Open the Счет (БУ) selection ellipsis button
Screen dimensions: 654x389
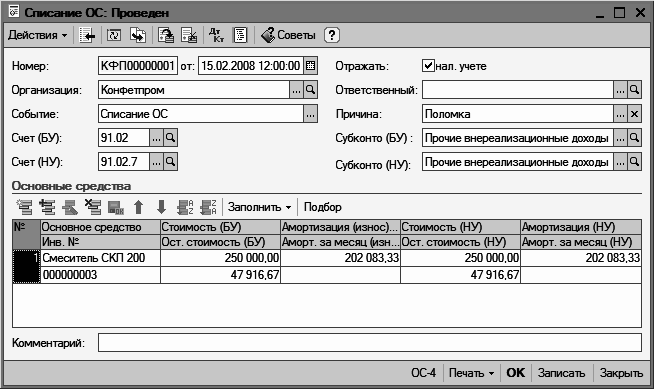[x=156, y=138]
